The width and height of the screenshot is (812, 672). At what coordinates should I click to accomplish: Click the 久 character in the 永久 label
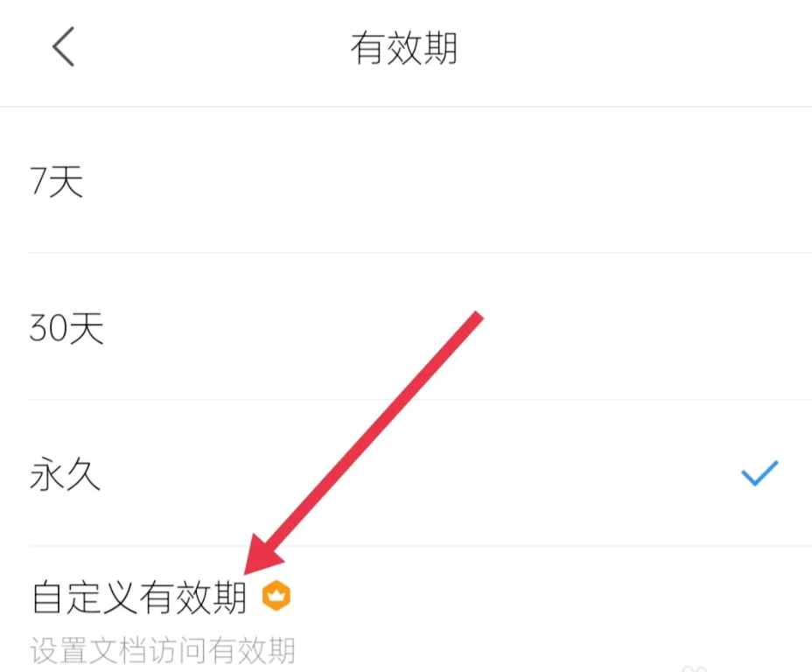point(83,473)
